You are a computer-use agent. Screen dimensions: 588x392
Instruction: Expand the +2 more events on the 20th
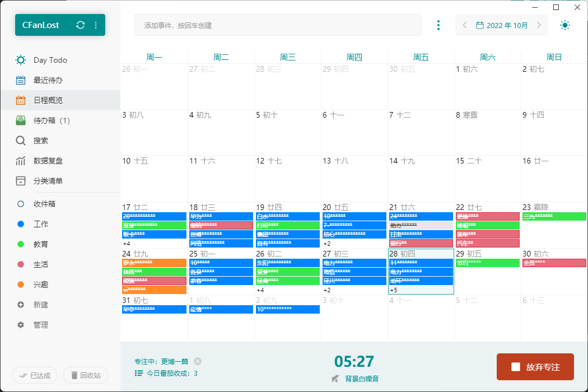327,244
